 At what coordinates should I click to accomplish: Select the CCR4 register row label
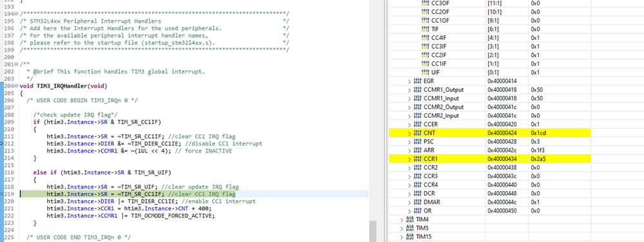[x=430, y=185]
